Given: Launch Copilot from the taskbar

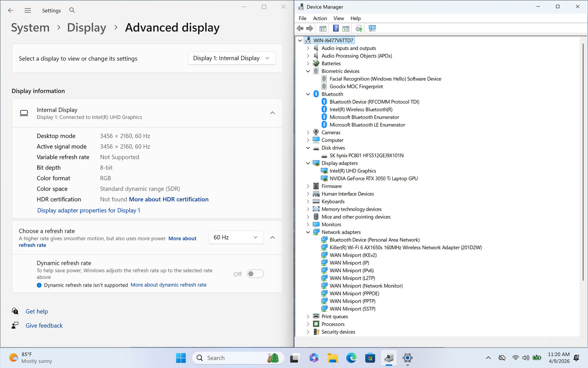Looking at the screenshot, I should (x=313, y=358).
